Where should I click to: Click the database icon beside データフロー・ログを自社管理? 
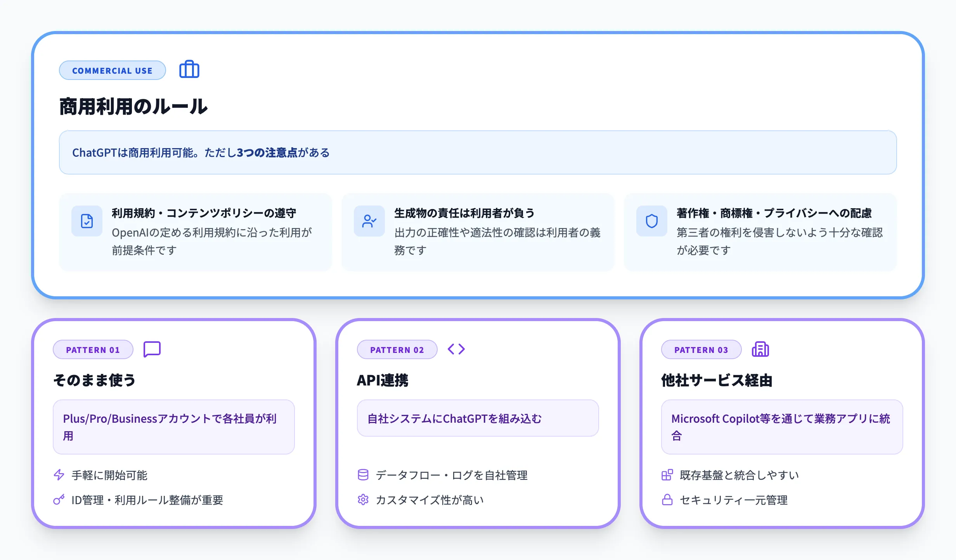point(363,475)
